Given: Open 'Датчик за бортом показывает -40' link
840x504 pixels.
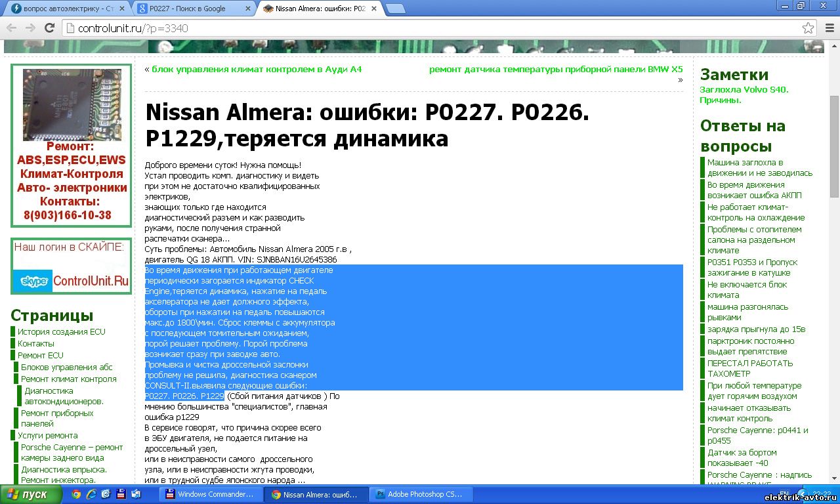Looking at the screenshot, I should pyautogui.click(x=742, y=457).
